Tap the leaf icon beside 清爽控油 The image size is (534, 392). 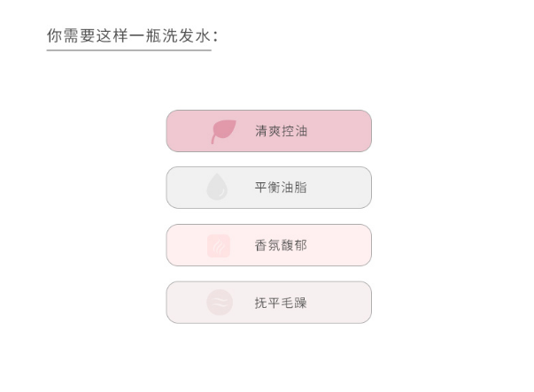point(223,132)
